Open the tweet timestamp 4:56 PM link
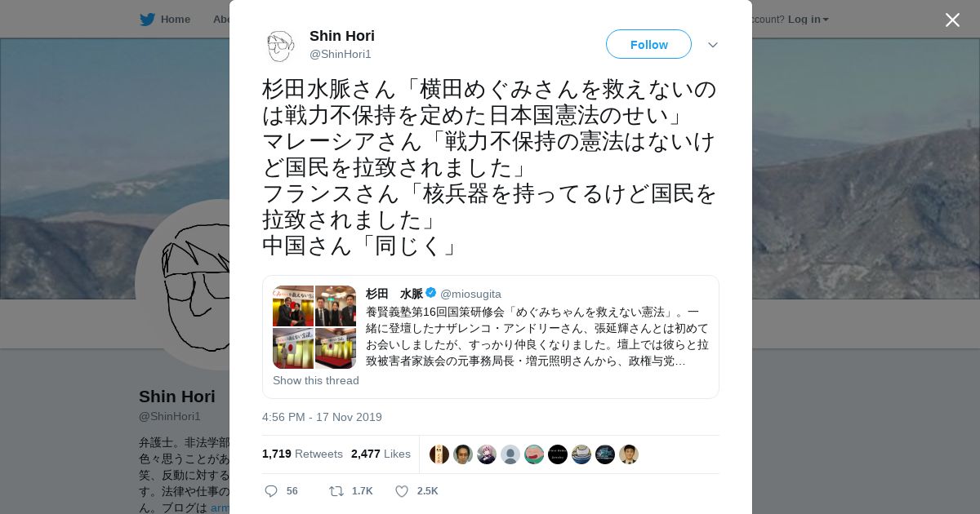Image resolution: width=980 pixels, height=514 pixels. pos(322,417)
